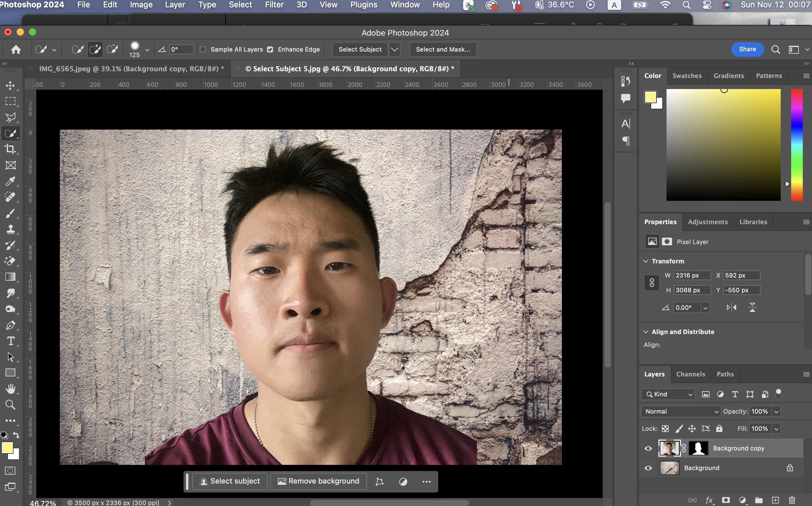Select the Crop tool
The image size is (812, 506).
click(10, 149)
